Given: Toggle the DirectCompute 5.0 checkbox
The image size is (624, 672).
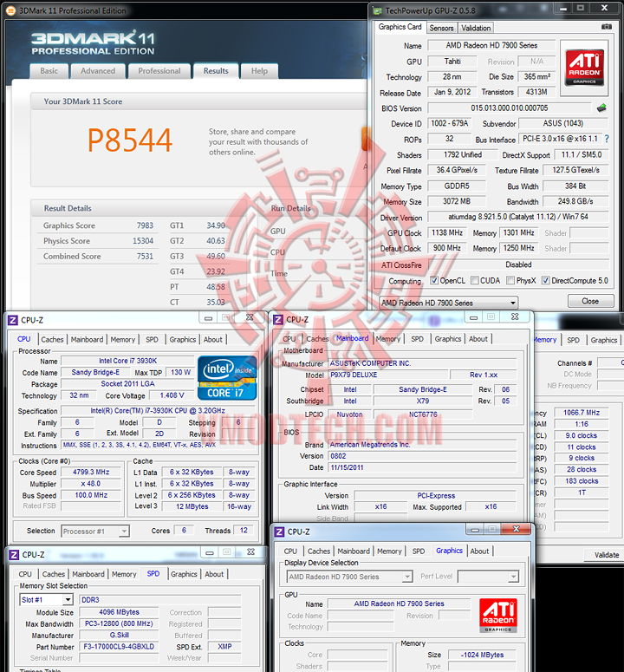Looking at the screenshot, I should point(546,280).
